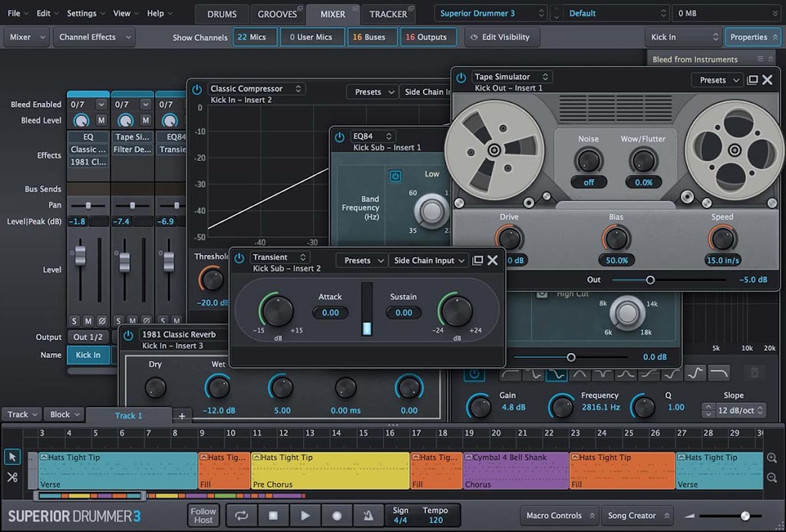This screenshot has height=532, width=786.
Task: Click the Transient Attack knob
Action: (x=276, y=310)
